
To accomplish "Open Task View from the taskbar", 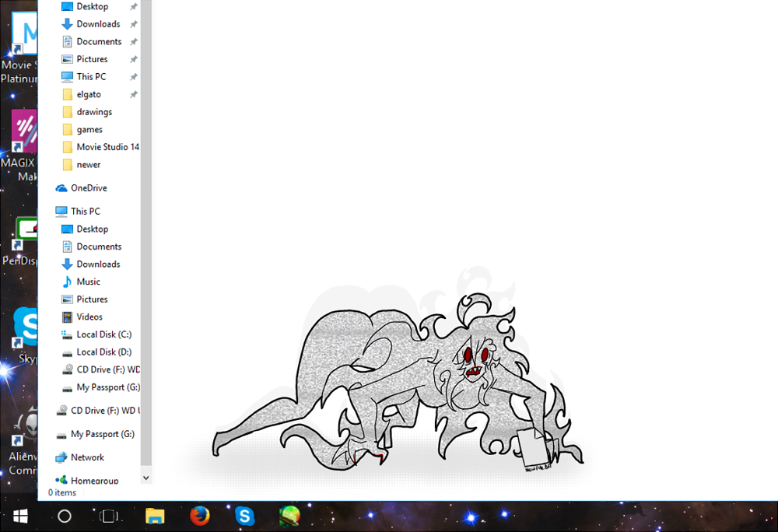I will tap(110, 516).
